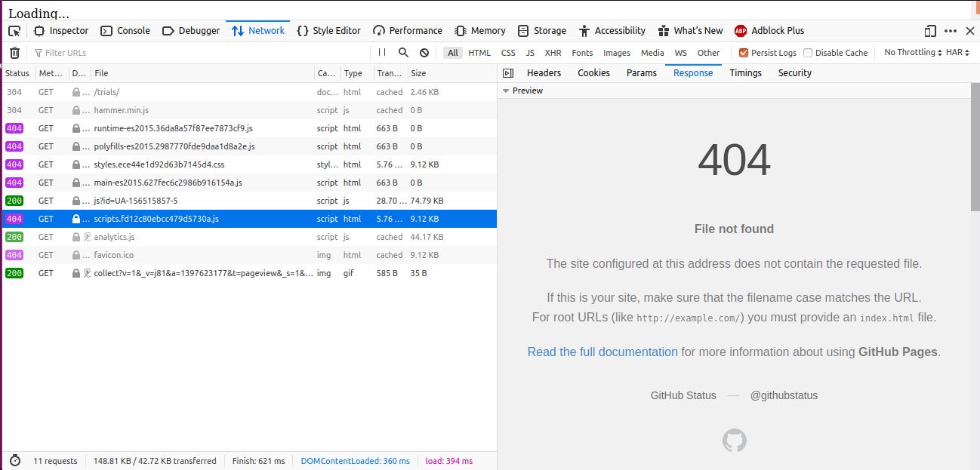Filter requests by XHR
This screenshot has width=980, height=470.
coord(553,53)
